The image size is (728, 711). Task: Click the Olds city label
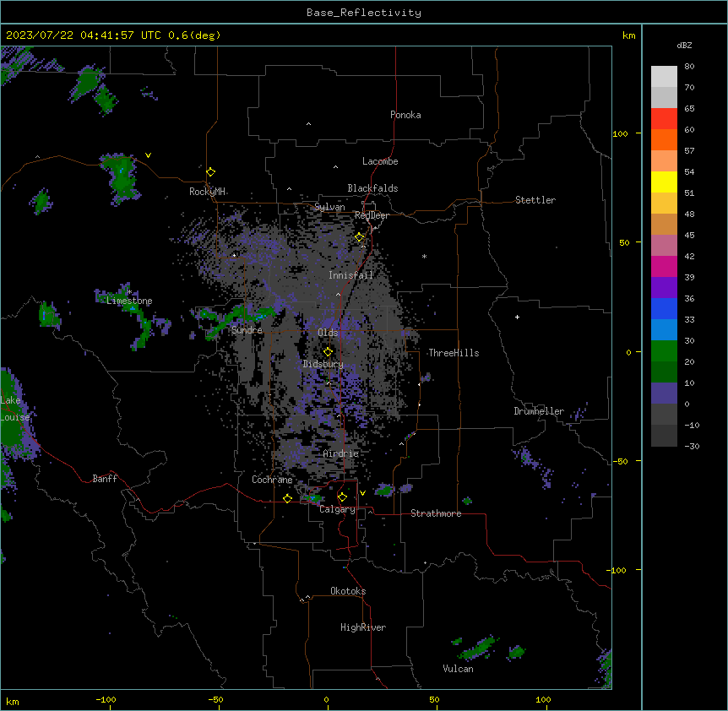coord(328,333)
